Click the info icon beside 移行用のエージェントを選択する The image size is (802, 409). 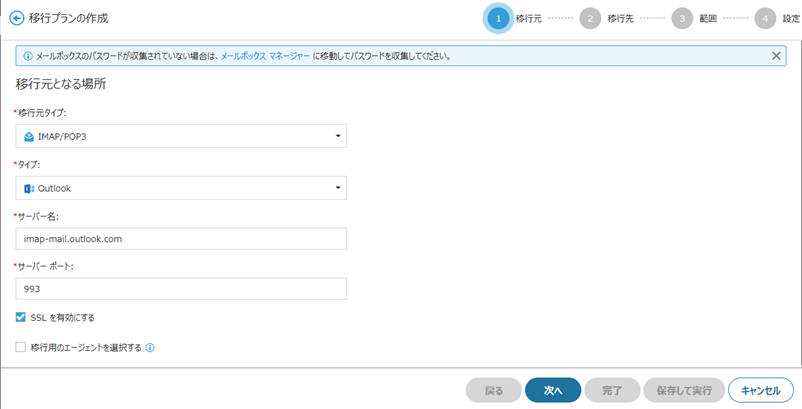150,348
